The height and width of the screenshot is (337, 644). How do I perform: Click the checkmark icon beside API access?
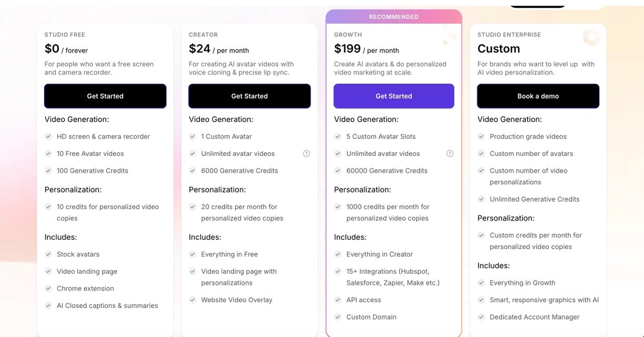coord(338,300)
